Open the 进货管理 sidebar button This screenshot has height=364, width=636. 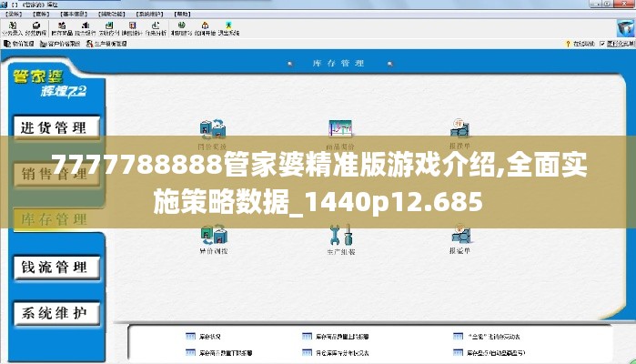(x=56, y=127)
